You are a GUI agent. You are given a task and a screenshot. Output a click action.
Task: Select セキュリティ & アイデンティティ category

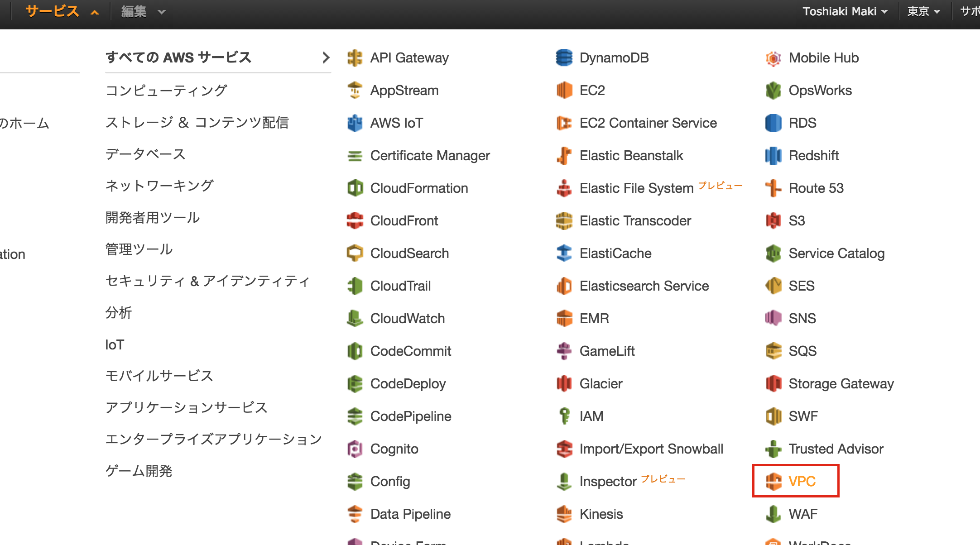(x=208, y=281)
